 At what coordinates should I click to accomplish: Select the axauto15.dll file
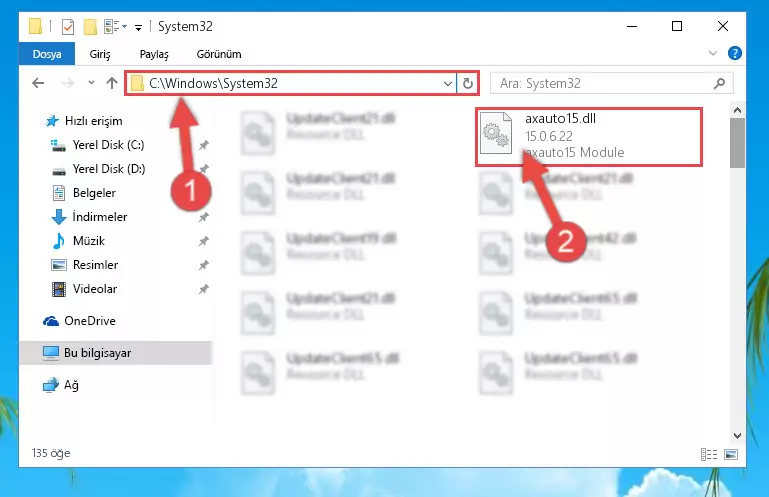point(589,136)
